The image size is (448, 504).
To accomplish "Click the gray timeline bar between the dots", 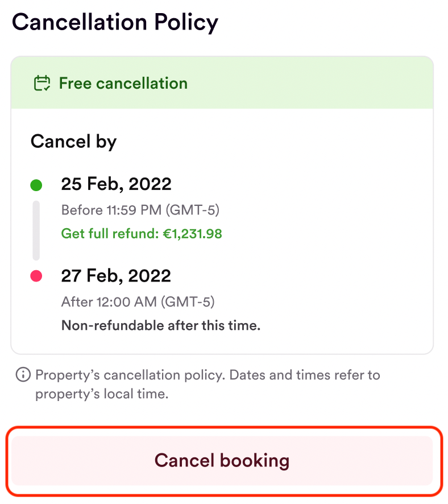I will pyautogui.click(x=36, y=230).
